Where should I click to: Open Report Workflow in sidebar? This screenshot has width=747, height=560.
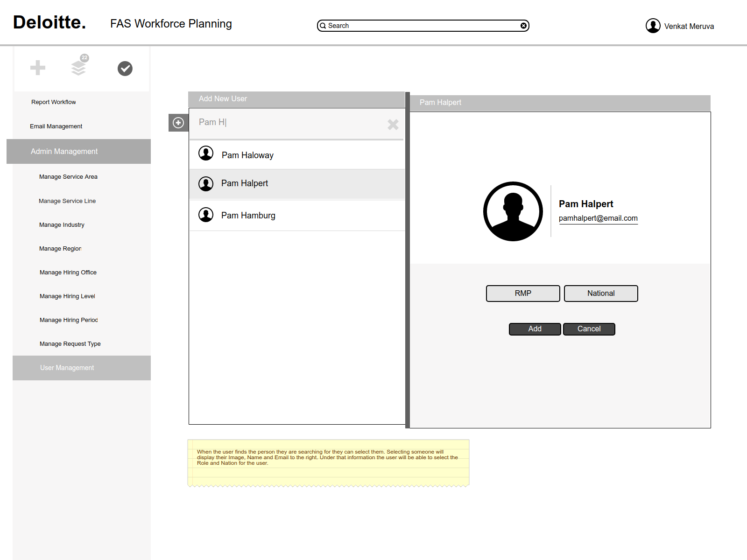tap(54, 102)
